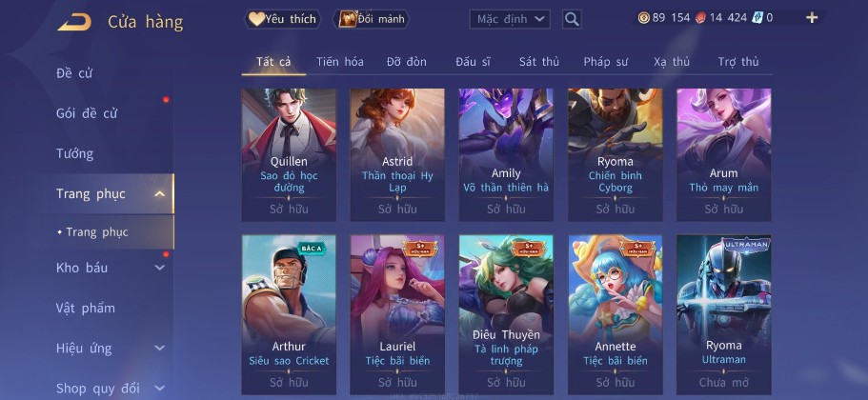The width and height of the screenshot is (868, 400).
Task: Click the back arrow icon beside Cửa hàng
Action: pyautogui.click(x=74, y=22)
